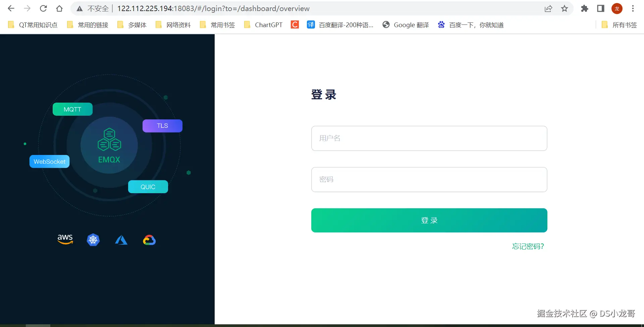Viewport: 644px width, 327px height.
Task: Open the 所有书签 folder
Action: point(620,25)
